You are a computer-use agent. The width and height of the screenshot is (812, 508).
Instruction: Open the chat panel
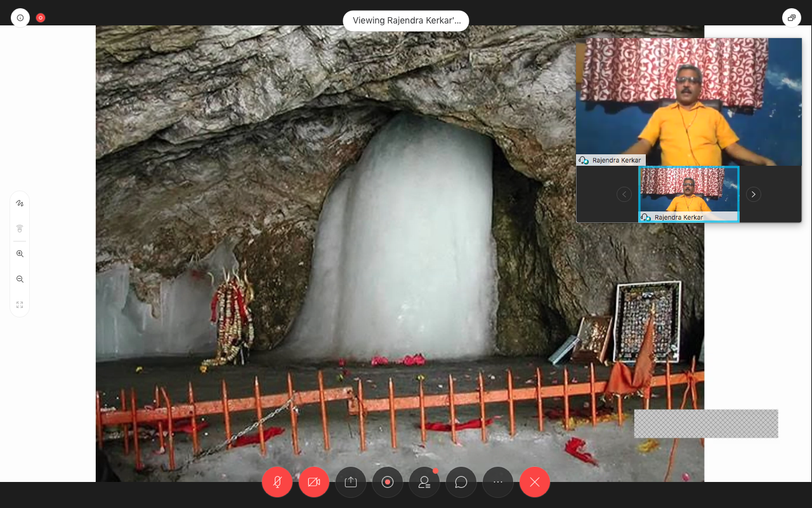(461, 482)
